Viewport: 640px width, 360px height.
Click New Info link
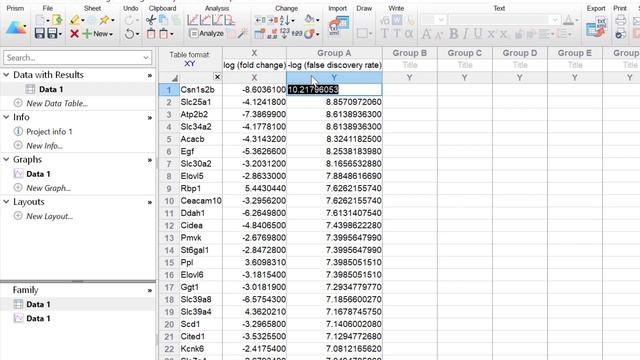pos(44,146)
